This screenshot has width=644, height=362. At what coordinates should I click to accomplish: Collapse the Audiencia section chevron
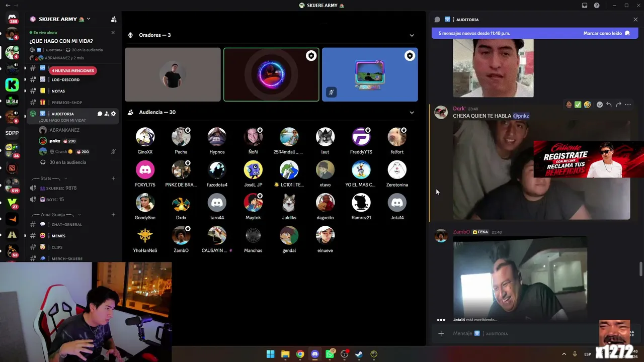[x=412, y=113]
